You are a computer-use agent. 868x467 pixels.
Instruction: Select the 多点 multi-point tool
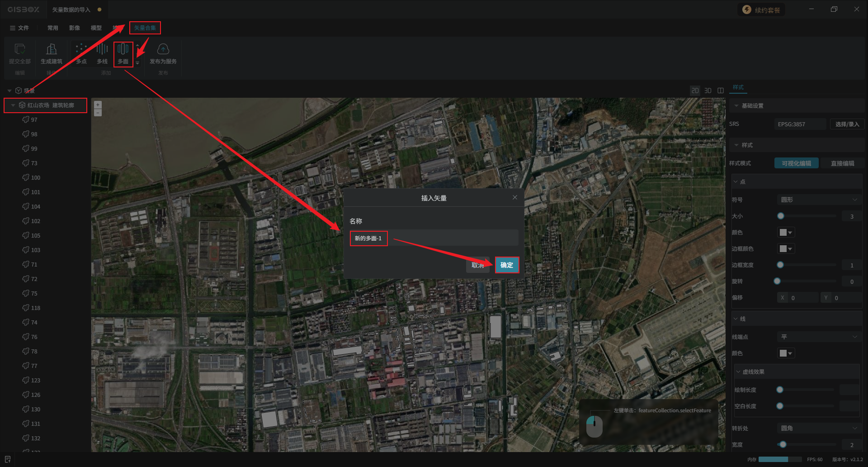(x=81, y=54)
